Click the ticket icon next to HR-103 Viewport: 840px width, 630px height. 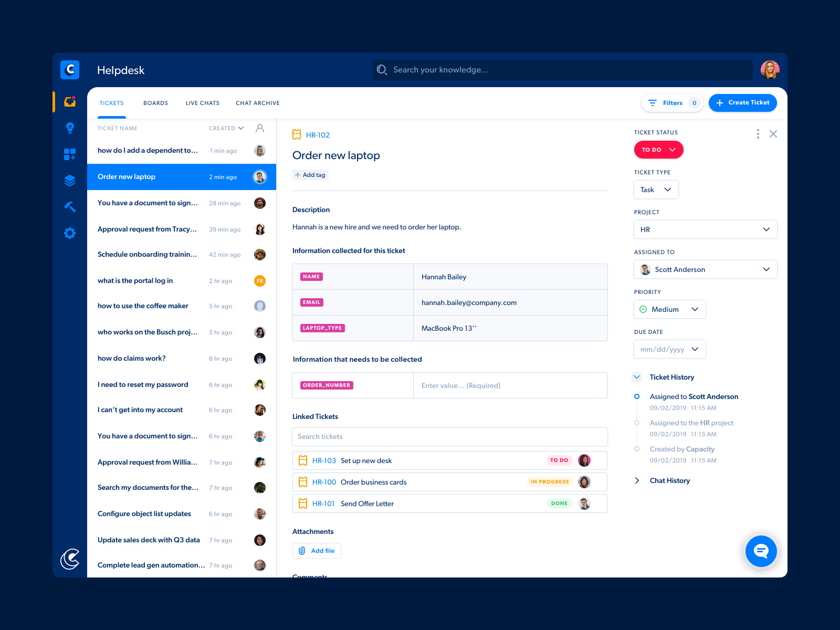303,460
